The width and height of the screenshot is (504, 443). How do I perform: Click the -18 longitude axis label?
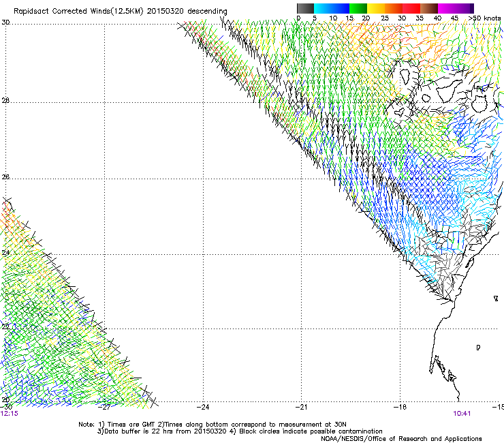(400, 407)
